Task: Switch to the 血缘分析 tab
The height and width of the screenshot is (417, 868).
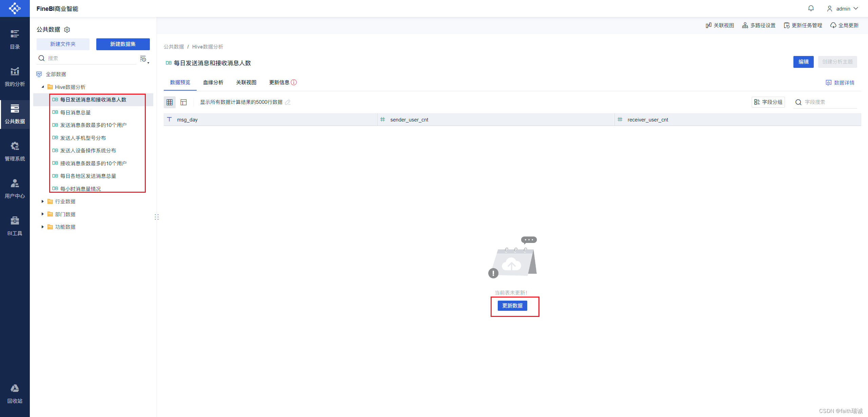Action: [213, 82]
